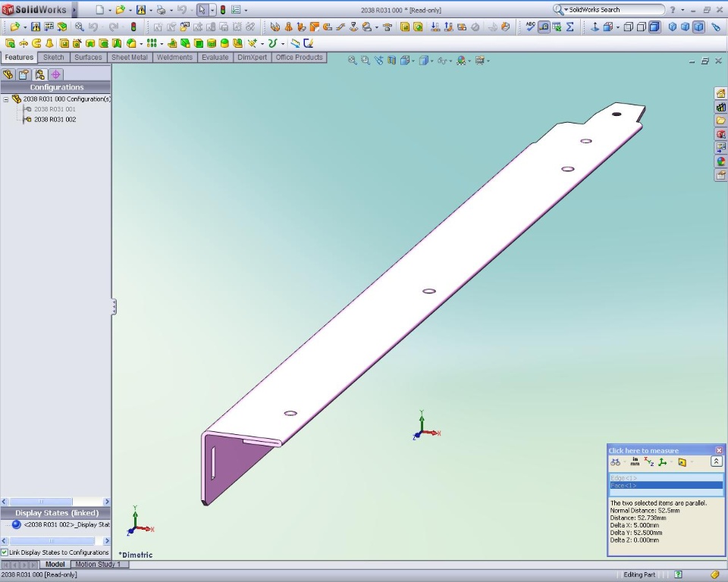
Task: Switch to the Evaluate tab
Action: coord(215,58)
